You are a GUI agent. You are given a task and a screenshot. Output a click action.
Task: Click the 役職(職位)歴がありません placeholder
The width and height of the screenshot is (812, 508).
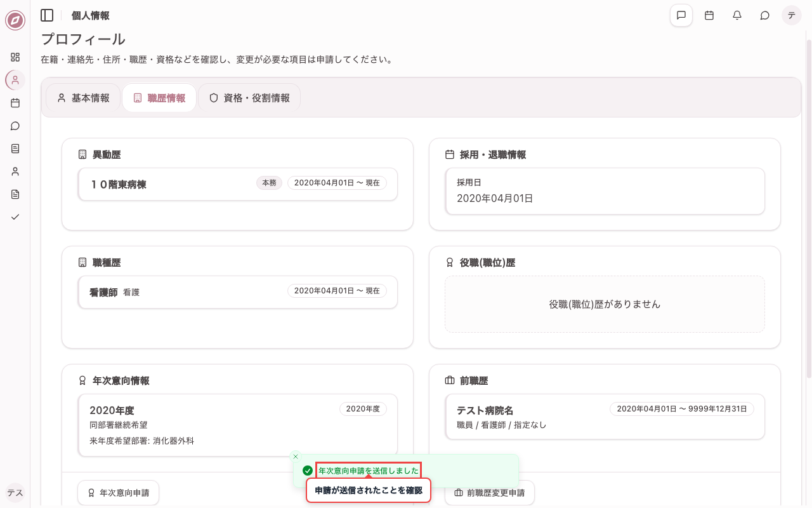605,304
